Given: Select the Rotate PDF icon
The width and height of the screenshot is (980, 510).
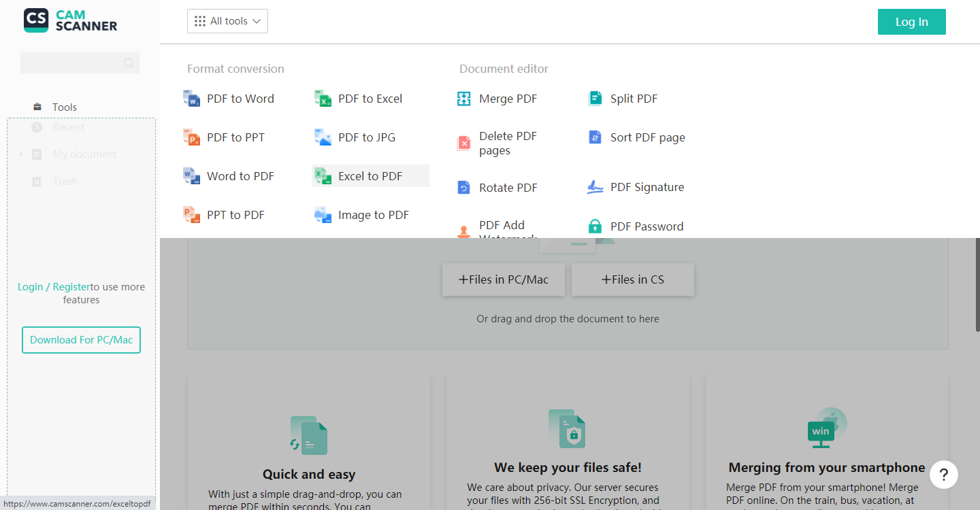Looking at the screenshot, I should (x=463, y=188).
